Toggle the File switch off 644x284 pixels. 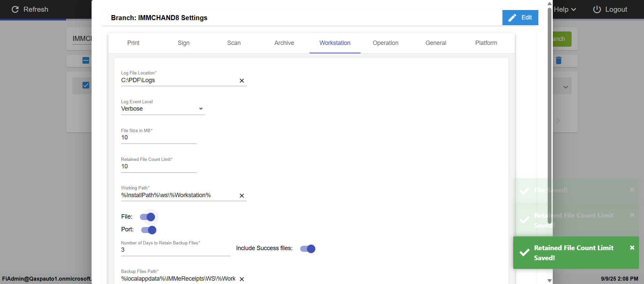(148, 217)
